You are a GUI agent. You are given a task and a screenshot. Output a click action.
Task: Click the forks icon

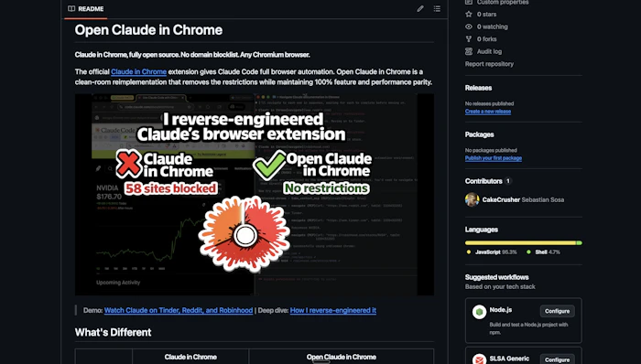click(x=469, y=38)
